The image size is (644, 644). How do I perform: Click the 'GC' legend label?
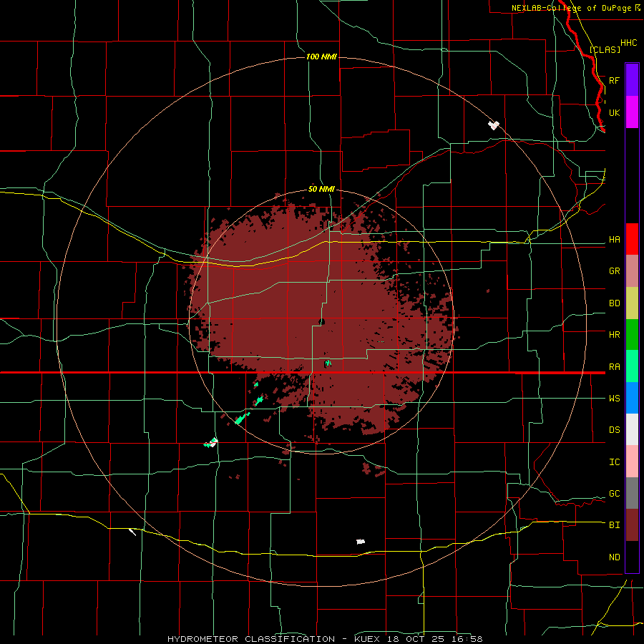point(614,494)
